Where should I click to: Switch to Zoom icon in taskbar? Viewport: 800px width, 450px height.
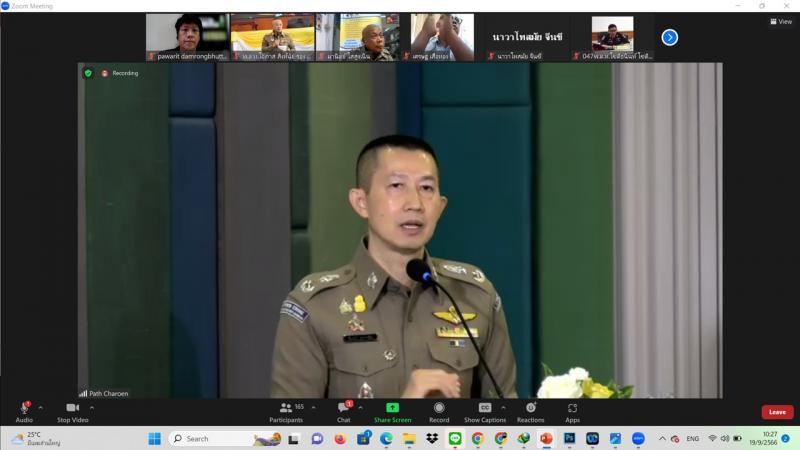[x=638, y=438]
